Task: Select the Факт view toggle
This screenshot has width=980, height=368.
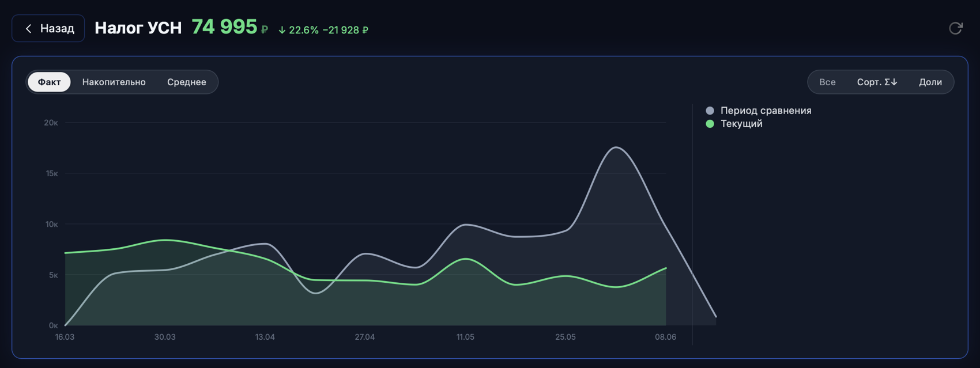Action: pos(49,82)
